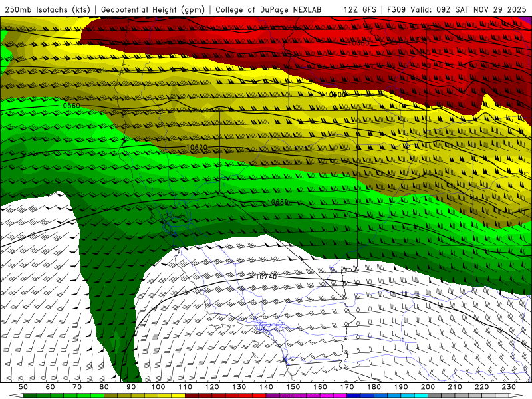This screenshot has height=399, width=532.
Task: Click the cyan swatch left of the 200 mark
Action: [422, 396]
